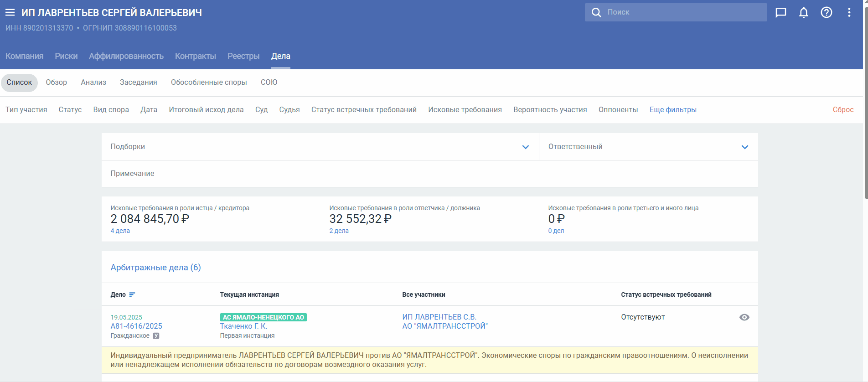This screenshot has height=382, width=868.
Task: Click the search magnifier icon
Action: point(596,12)
